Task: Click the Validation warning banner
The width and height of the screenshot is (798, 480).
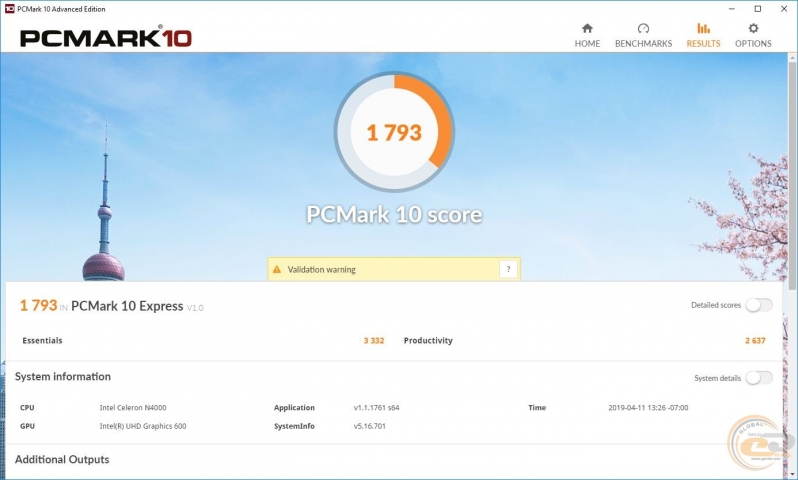Action: click(x=394, y=269)
